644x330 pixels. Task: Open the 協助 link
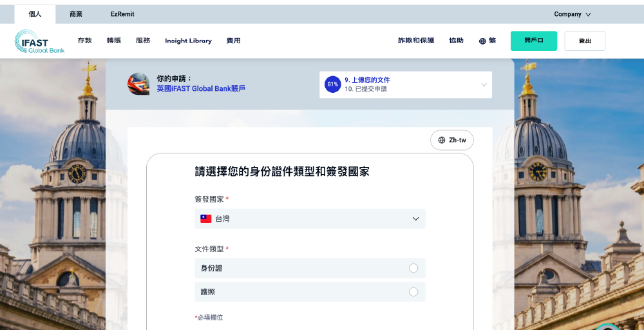[457, 41]
